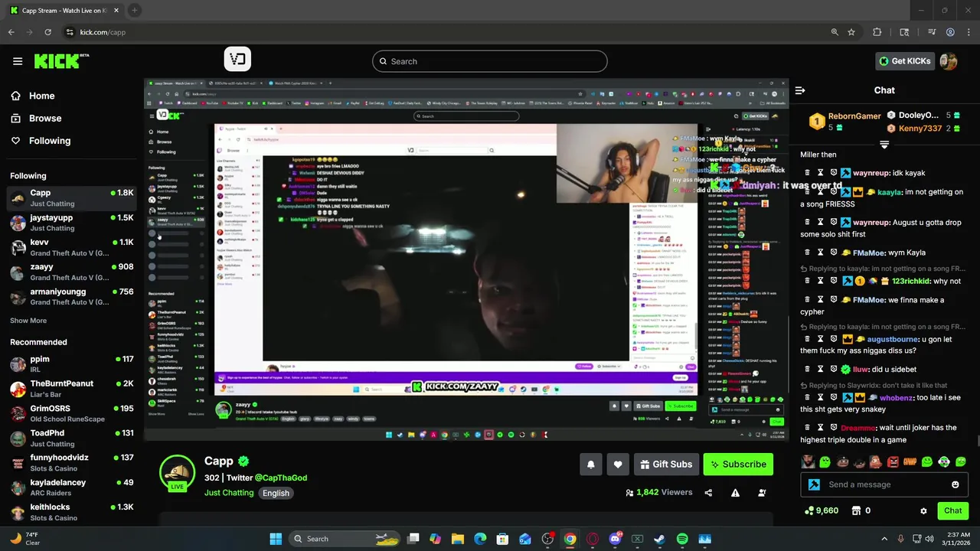The image size is (980, 551).
Task: Click the Send a message input
Action: [x=885, y=484]
